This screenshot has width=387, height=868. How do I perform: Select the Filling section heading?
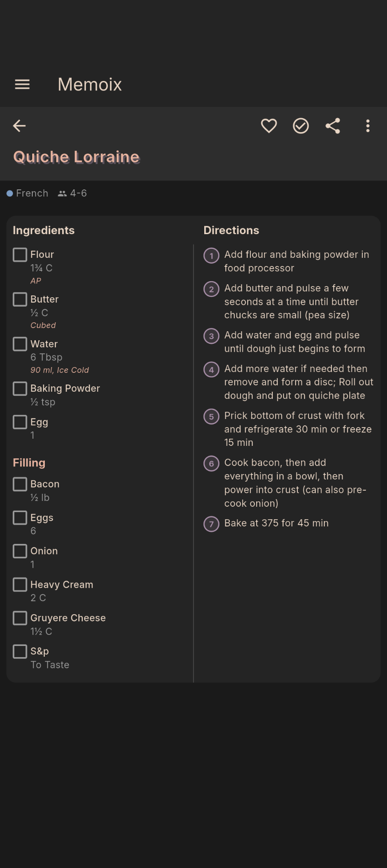pos(29,462)
